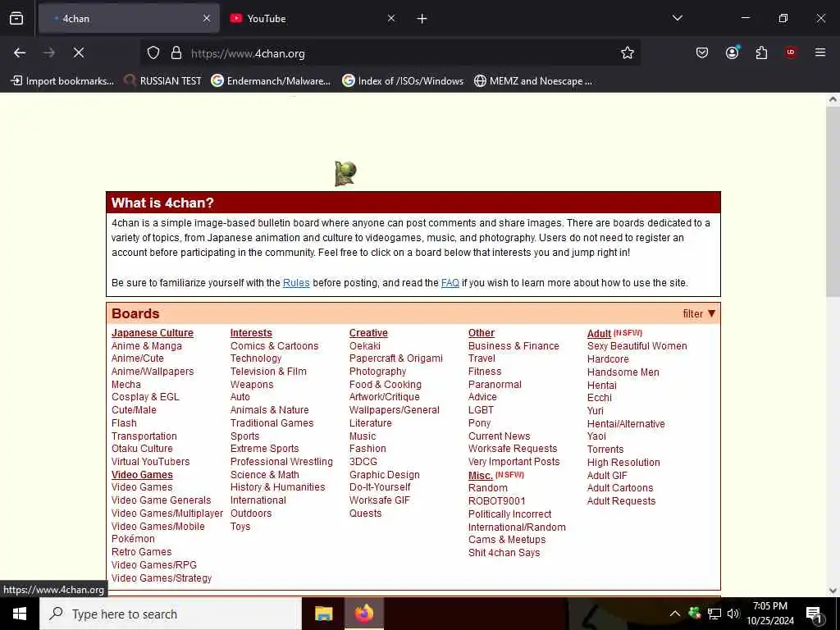Open Business & Finance board
Screen dimensions: 840x630
(x=514, y=346)
